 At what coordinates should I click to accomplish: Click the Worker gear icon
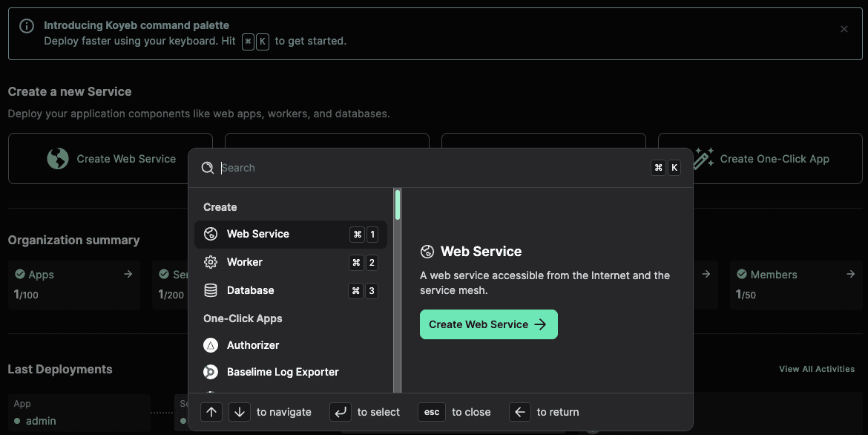211,263
